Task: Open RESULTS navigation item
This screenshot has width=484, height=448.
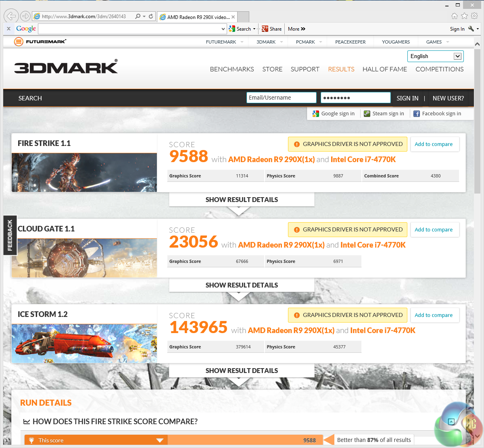Action: pyautogui.click(x=341, y=69)
